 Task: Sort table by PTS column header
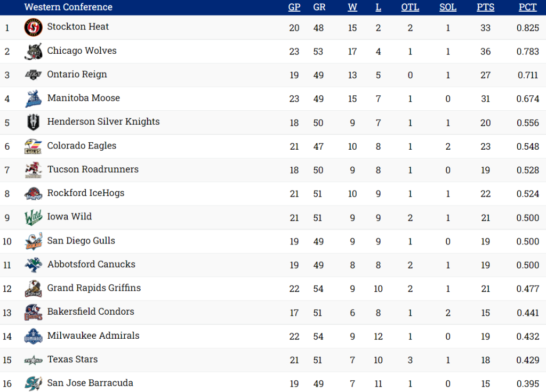[x=485, y=7]
